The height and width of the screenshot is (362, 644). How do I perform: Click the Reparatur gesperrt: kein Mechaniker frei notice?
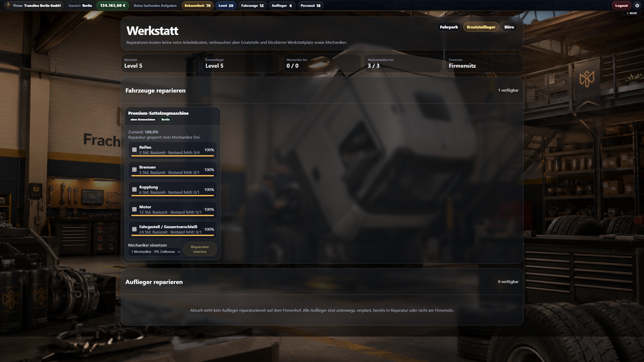coord(164,137)
